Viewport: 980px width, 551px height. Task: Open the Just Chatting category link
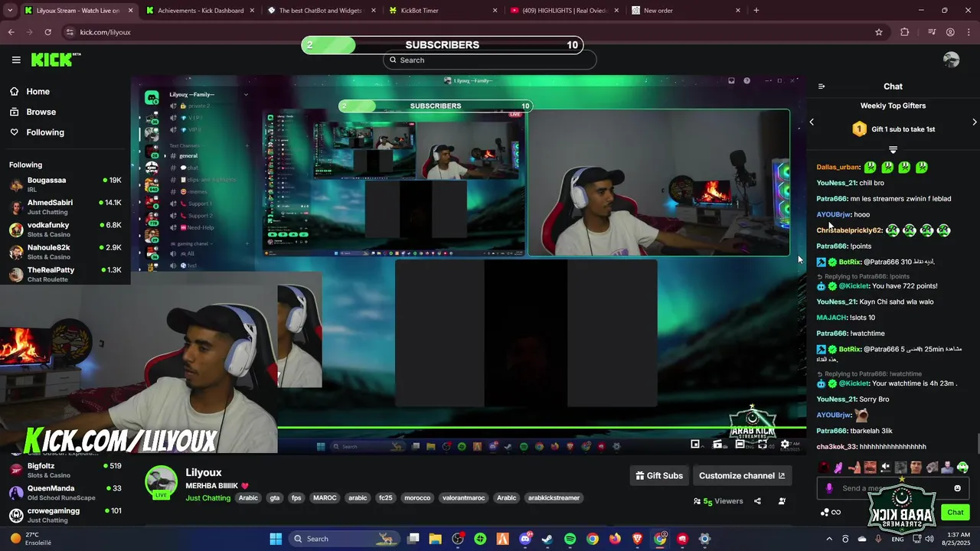207,498
